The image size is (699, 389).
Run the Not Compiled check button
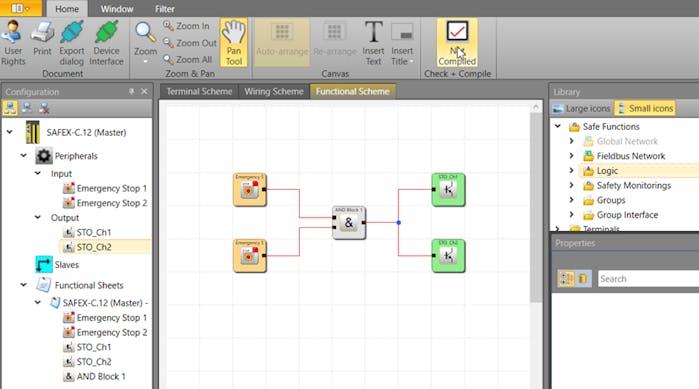coord(457,43)
